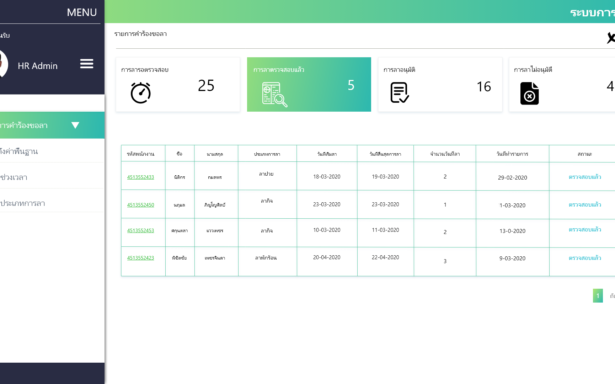Click transaction date cell 29-02-2020
The width and height of the screenshot is (615, 384).
pos(512,178)
